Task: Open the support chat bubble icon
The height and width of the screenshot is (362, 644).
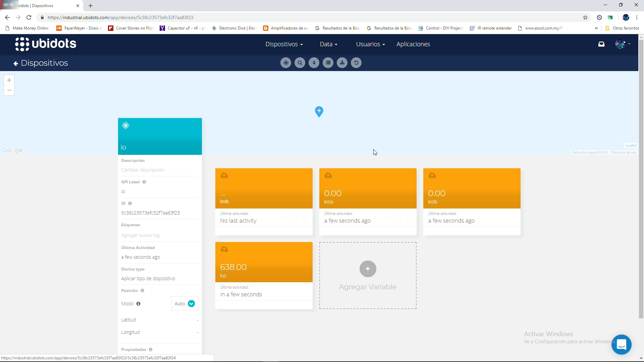Action: [x=622, y=344]
